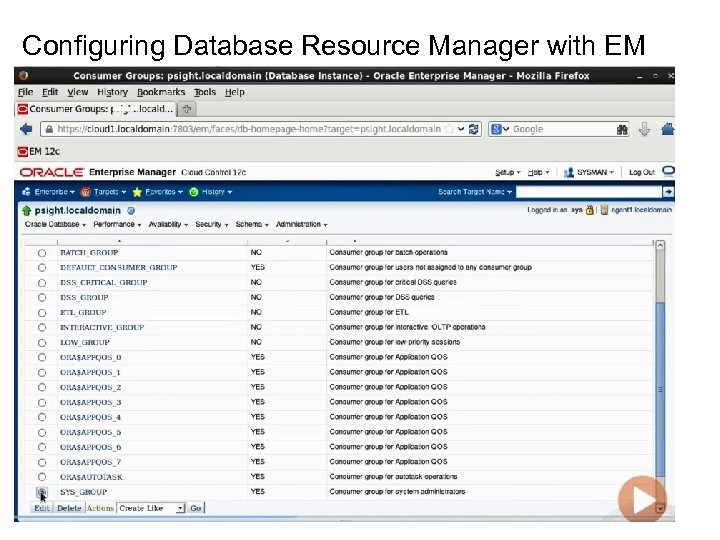This screenshot has height=540, width=720.
Task: Select the DEFAULT_CONSUMER_GROUP radio button
Action: point(42,268)
